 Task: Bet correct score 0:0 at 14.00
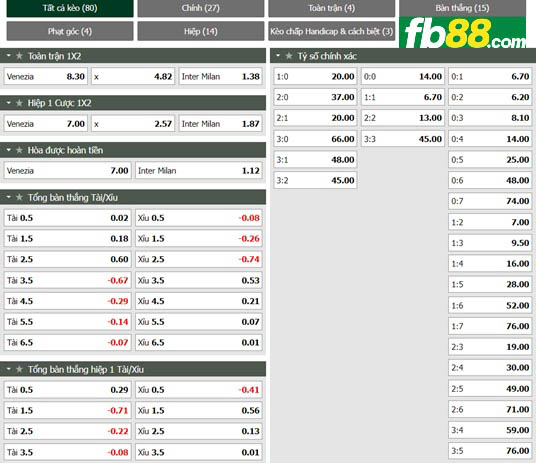pos(403,76)
